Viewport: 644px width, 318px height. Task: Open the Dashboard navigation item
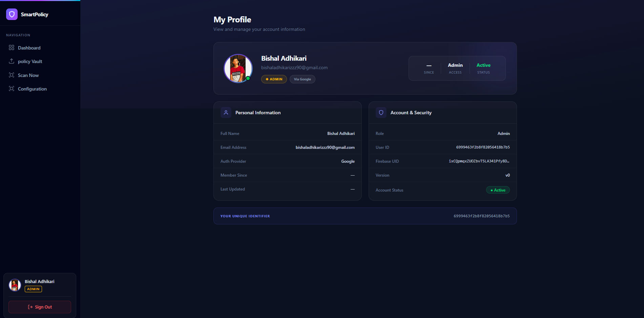29,48
